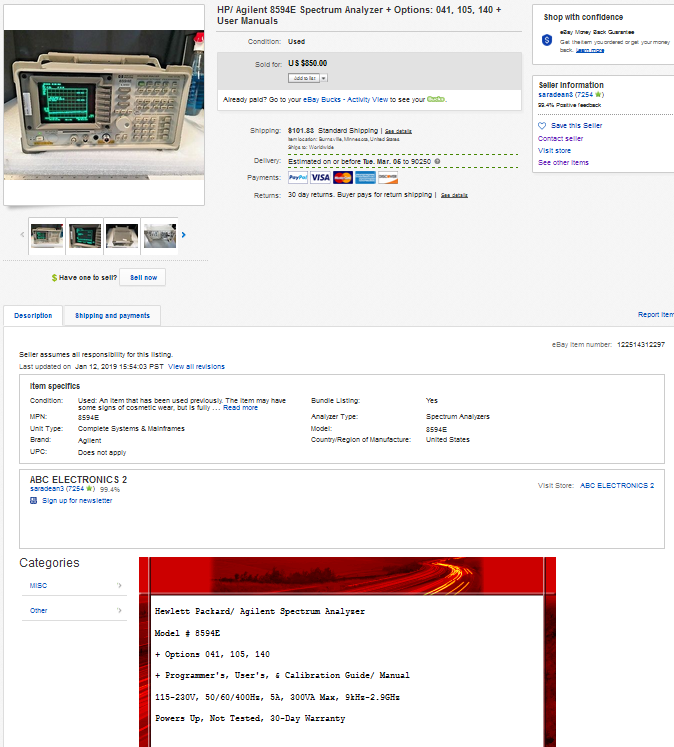Open shipping See details link

(x=398, y=131)
